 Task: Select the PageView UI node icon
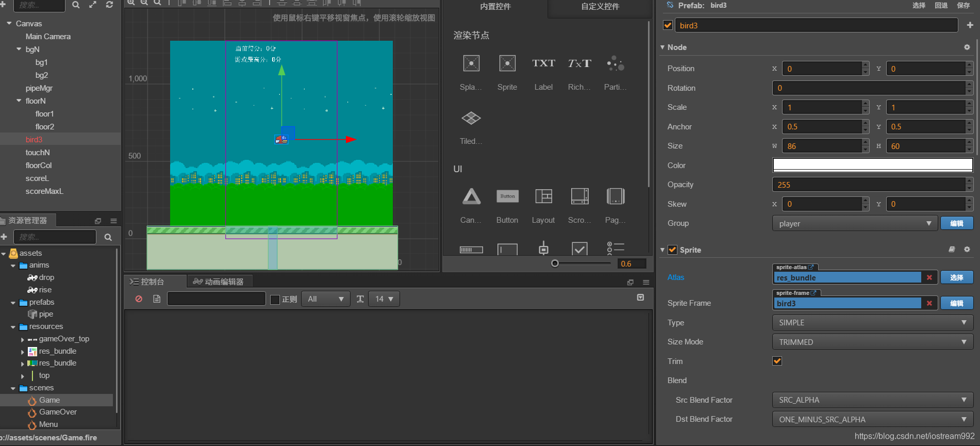click(x=616, y=196)
